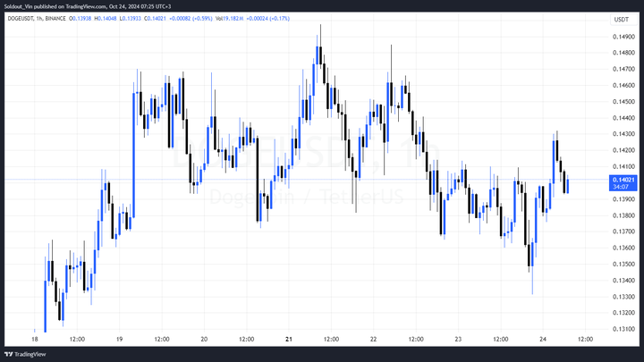
Task: Click the DOGEUSDT symbol name in legend
Action: pyautogui.click(x=21, y=19)
